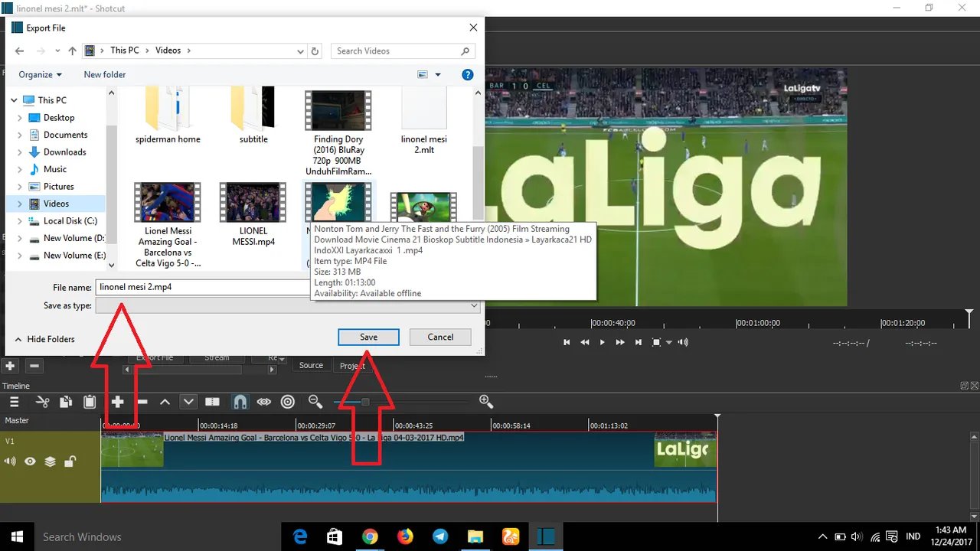Open File Explorer from the taskbar
980x551 pixels.
pyautogui.click(x=475, y=536)
